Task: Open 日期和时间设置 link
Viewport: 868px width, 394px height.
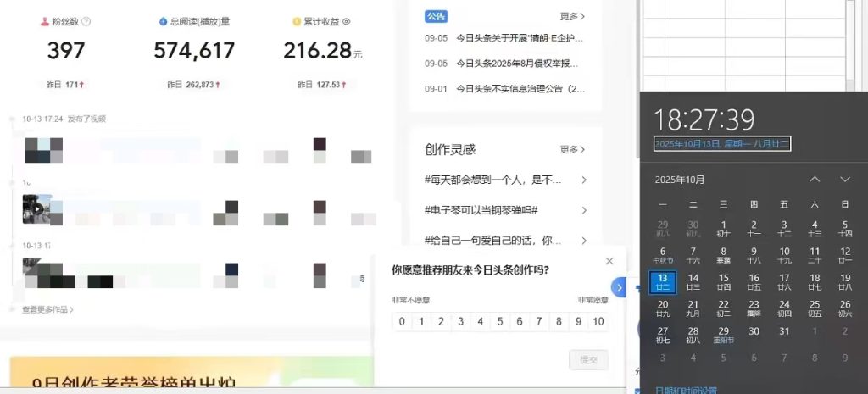Action: pyautogui.click(x=687, y=390)
